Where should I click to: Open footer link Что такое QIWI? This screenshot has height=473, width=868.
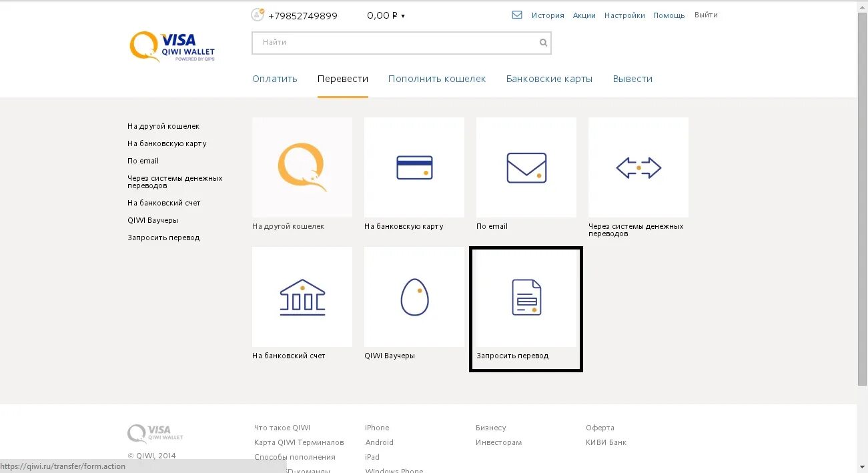click(x=282, y=428)
